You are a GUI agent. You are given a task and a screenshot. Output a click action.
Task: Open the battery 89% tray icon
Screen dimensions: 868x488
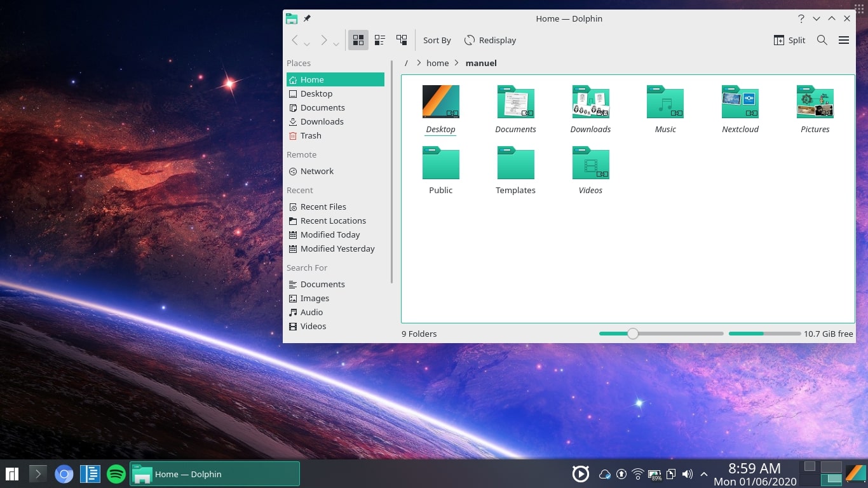tap(654, 475)
